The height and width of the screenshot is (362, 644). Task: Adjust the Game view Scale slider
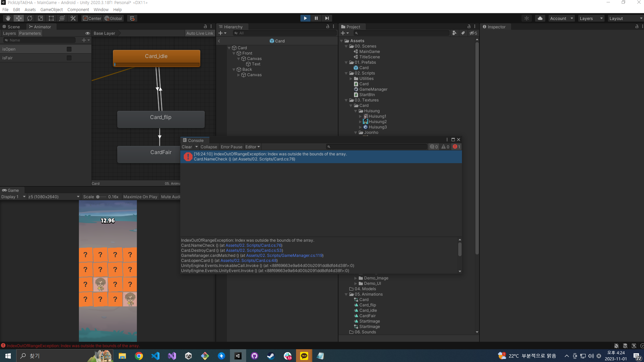pos(98,197)
